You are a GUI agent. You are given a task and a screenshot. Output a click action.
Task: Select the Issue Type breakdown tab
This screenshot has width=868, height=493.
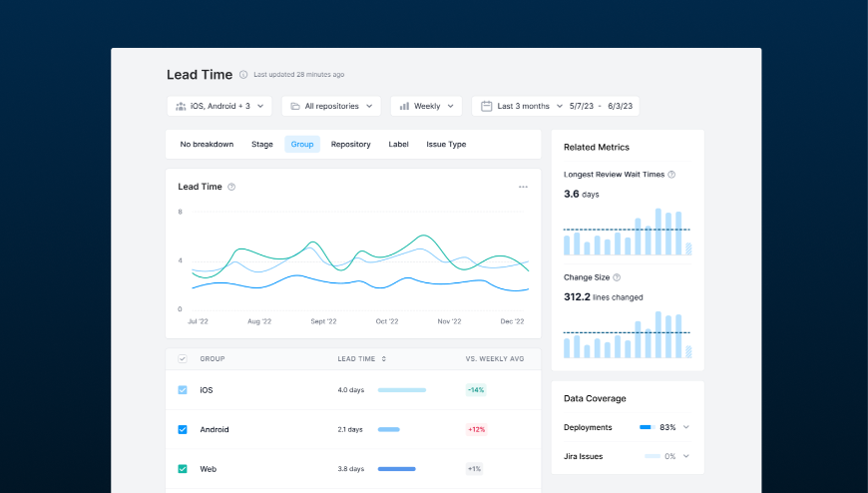[446, 145]
